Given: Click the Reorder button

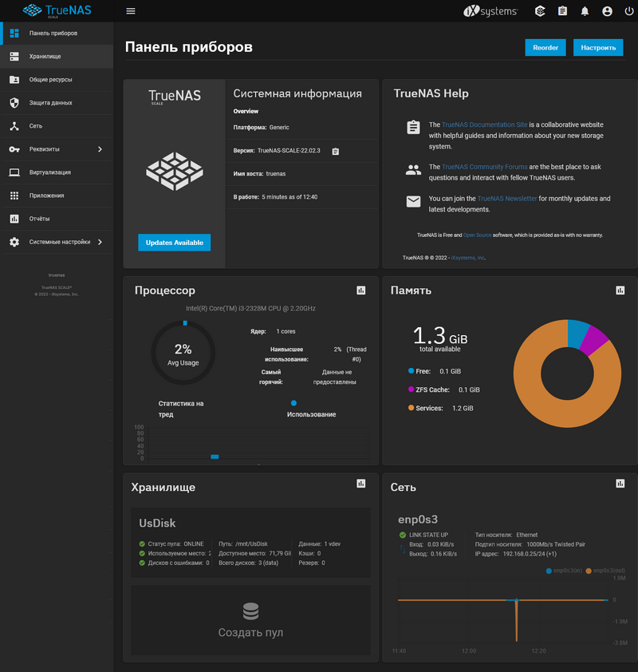Looking at the screenshot, I should tap(545, 48).
